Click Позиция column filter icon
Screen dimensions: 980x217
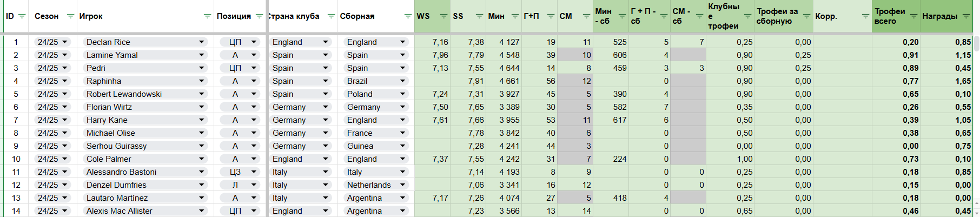coord(259,16)
